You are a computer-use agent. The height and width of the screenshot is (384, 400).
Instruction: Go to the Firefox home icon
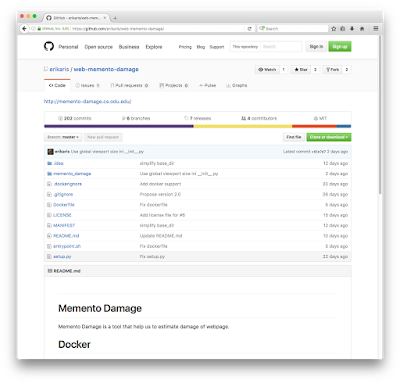362,29
